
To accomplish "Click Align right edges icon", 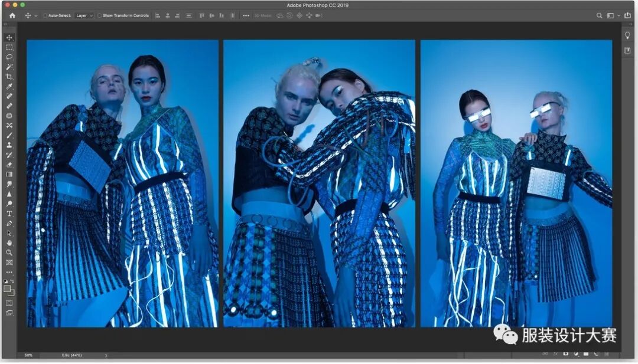I will point(177,15).
